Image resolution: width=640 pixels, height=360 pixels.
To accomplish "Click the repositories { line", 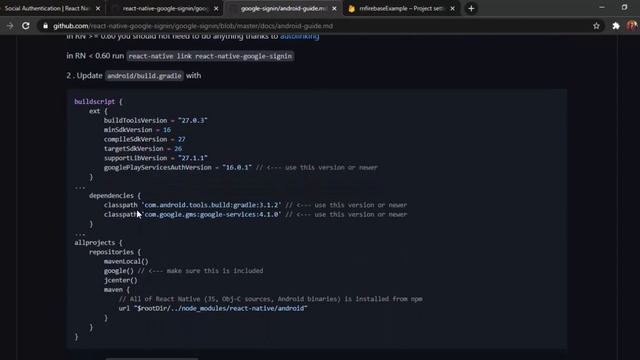I will coord(115,252).
